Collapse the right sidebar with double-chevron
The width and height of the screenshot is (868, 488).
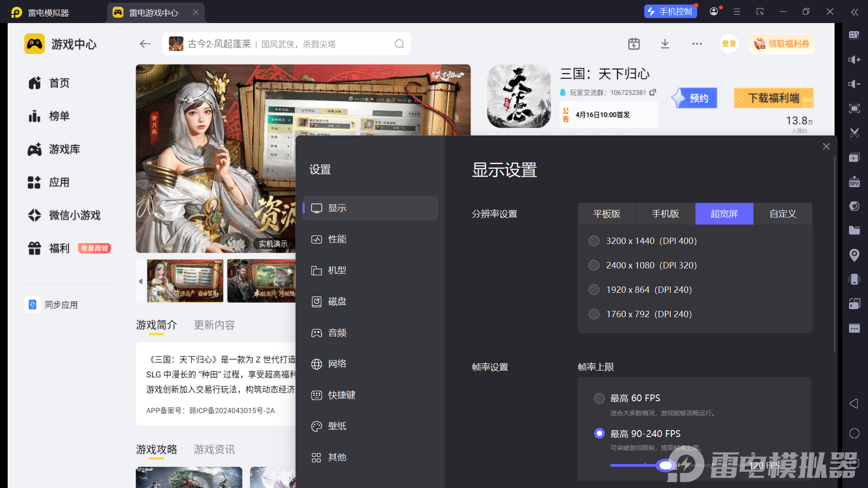coord(854,12)
